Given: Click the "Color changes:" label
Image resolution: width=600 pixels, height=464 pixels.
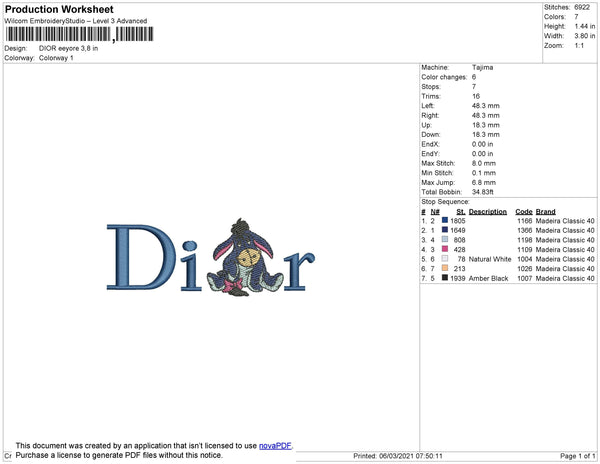Looking at the screenshot, I should tap(444, 77).
